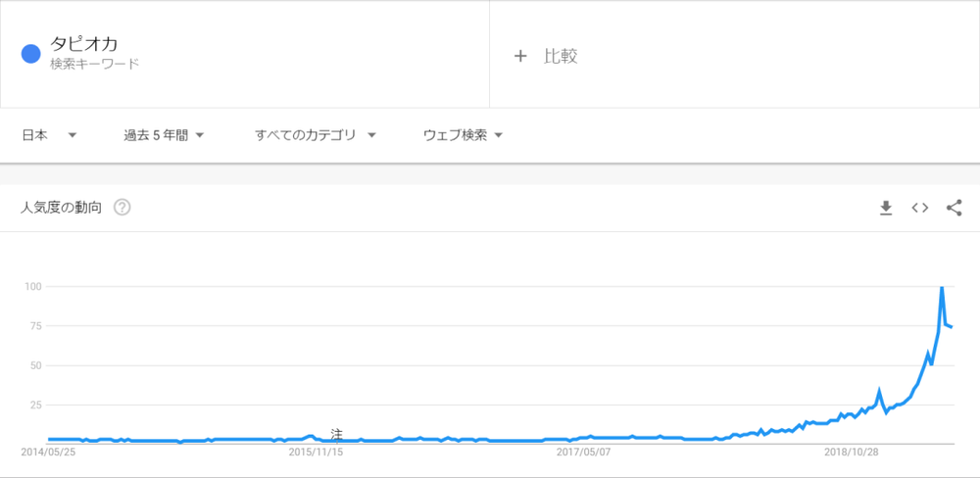Share the popularity trend chart

coord(954,208)
